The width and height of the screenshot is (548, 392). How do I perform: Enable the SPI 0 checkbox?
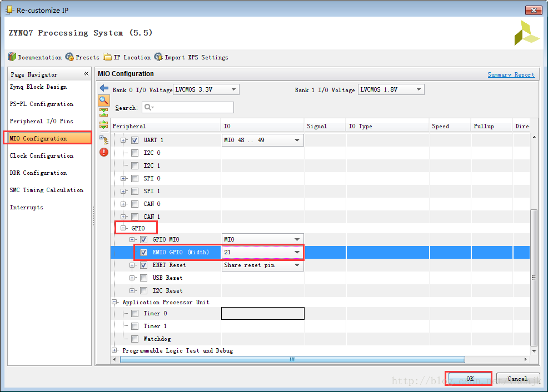click(x=134, y=179)
